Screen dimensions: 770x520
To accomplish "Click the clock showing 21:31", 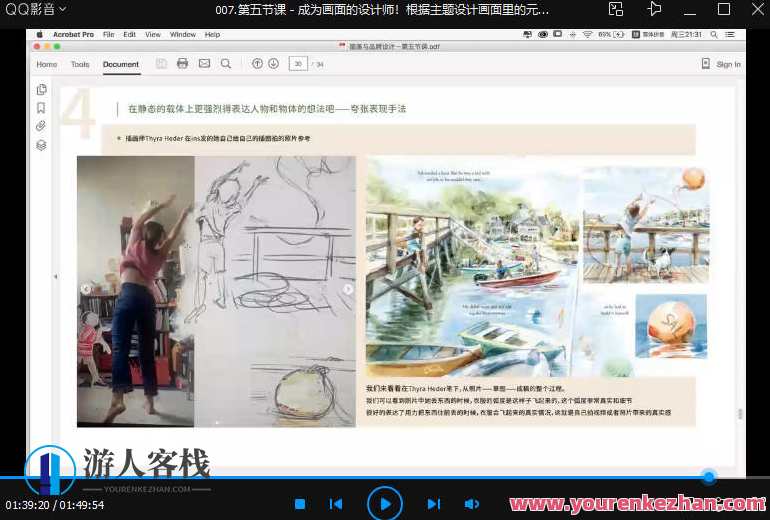I will (x=687, y=34).
